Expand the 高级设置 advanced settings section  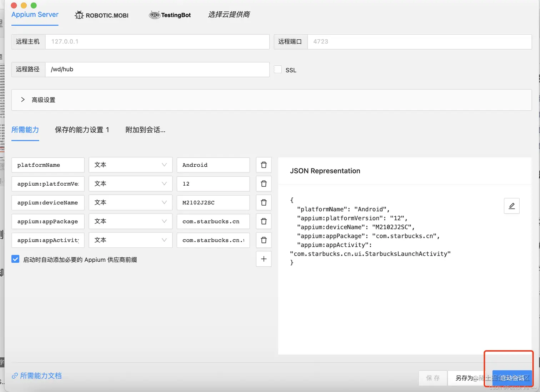click(x=271, y=100)
